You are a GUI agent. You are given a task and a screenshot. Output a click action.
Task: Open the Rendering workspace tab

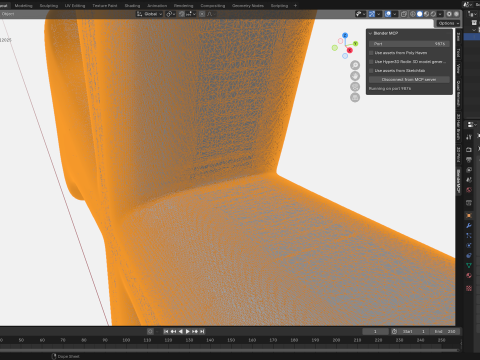[x=183, y=6]
